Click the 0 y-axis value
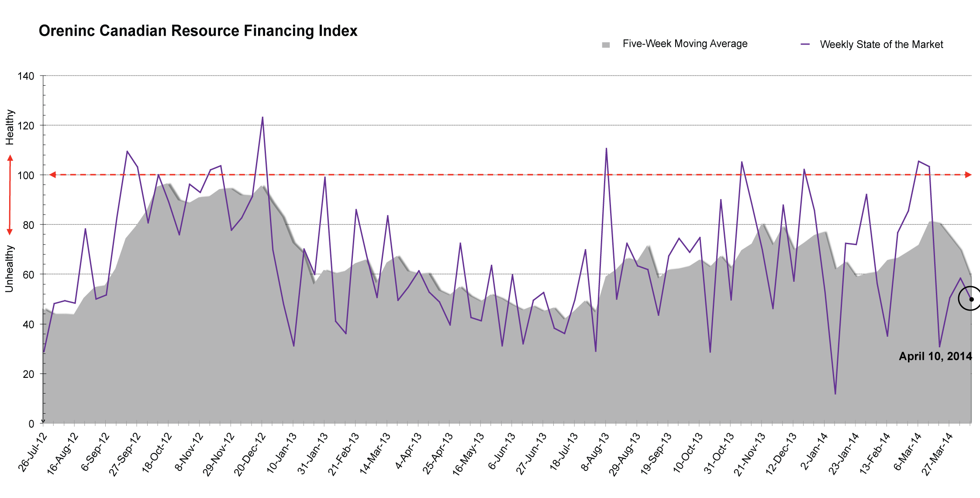This screenshot has width=980, height=498. pos(31,424)
